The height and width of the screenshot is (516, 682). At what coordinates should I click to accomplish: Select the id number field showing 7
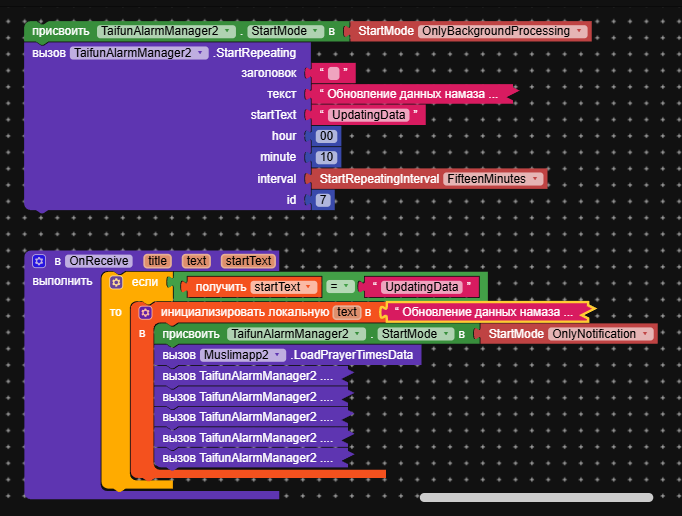click(x=322, y=200)
